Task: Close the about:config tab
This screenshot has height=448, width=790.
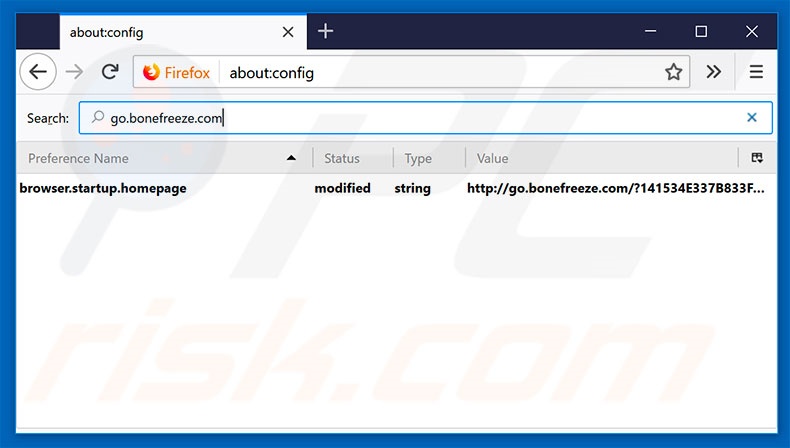Action: [x=288, y=32]
